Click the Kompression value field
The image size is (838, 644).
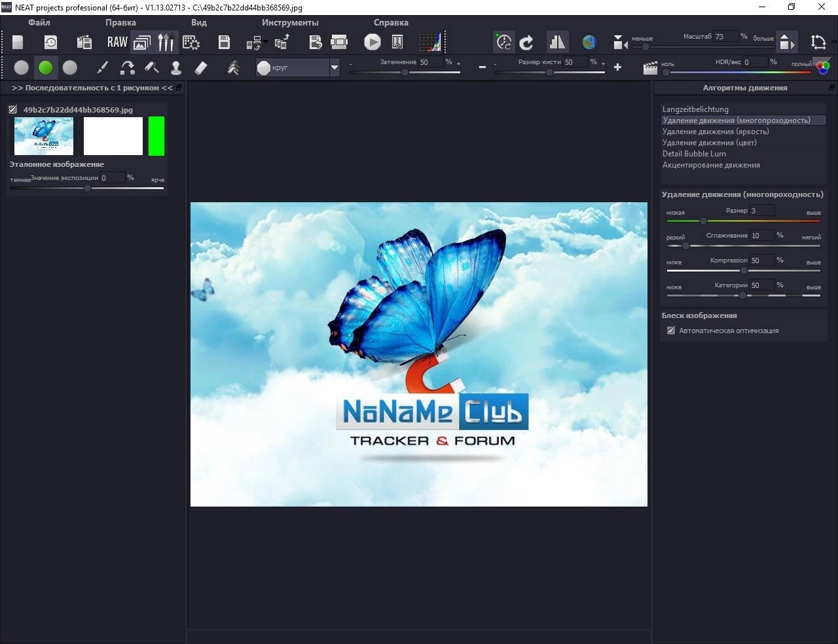(762, 260)
